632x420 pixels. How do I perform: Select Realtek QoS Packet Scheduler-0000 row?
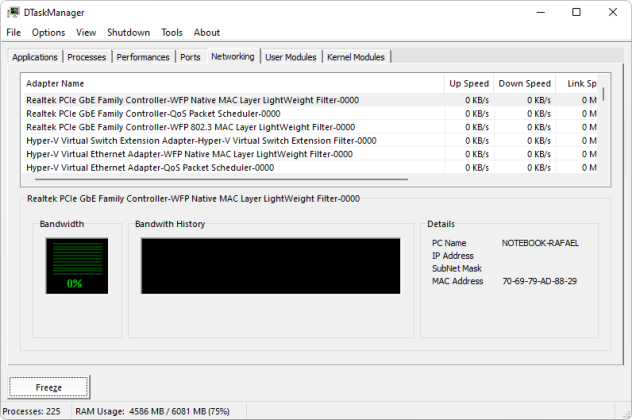coord(310,114)
